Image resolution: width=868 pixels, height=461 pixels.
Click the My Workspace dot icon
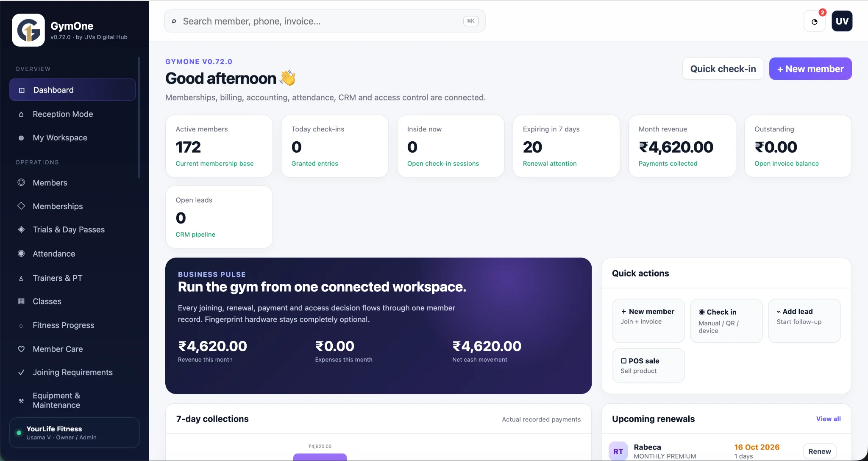21,138
